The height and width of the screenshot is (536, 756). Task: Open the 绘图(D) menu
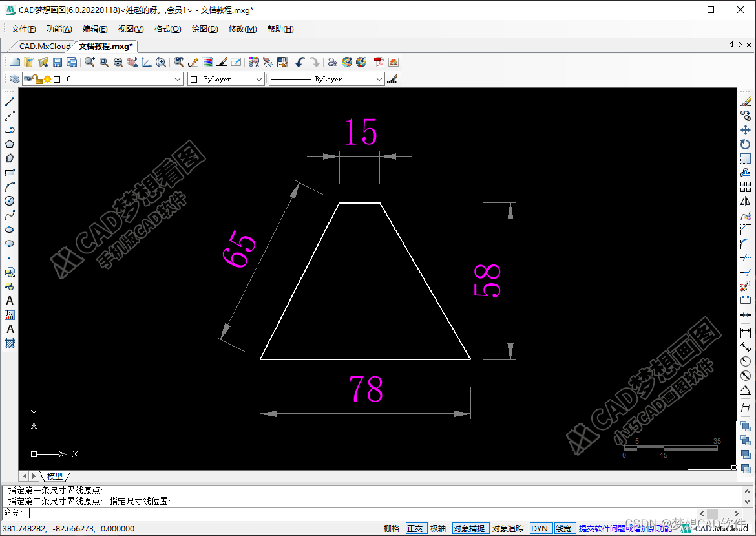[204, 29]
